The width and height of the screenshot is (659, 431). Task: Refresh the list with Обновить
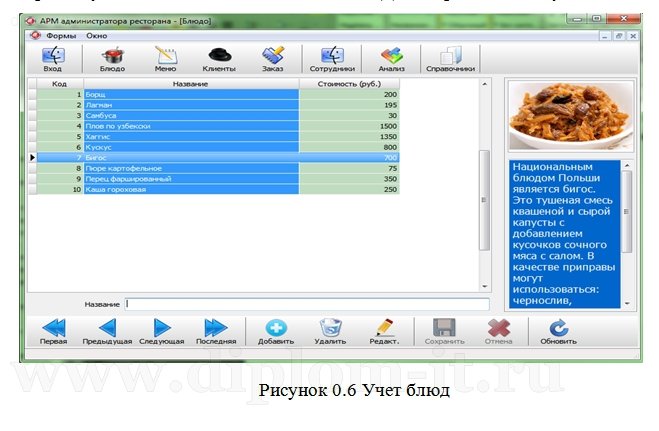[x=558, y=331]
